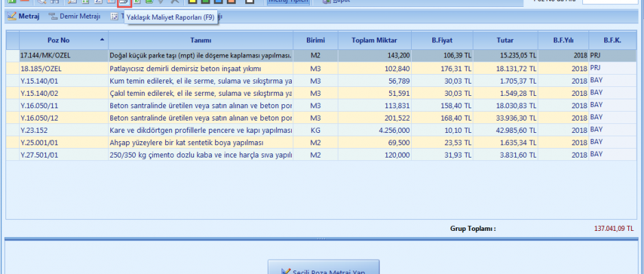Image resolution: width=644 pixels, height=274 pixels.
Task: Click the white square toolbar icon
Action: point(250,2)
